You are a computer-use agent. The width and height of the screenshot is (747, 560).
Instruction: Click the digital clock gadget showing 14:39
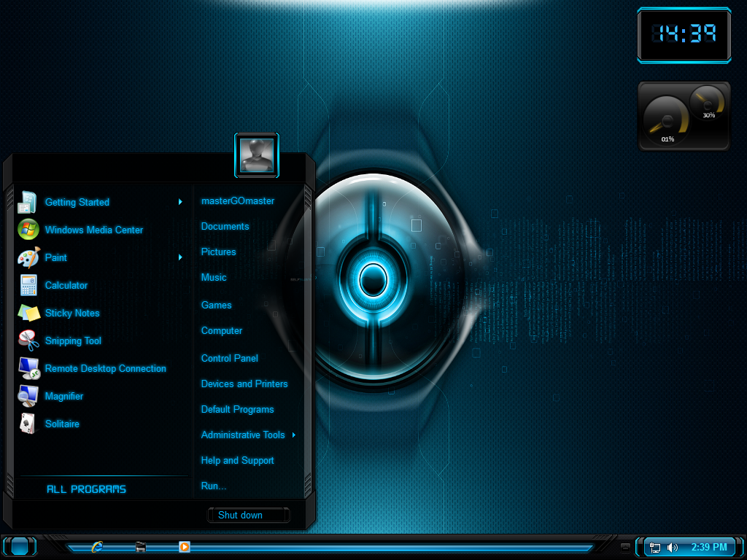(x=684, y=35)
